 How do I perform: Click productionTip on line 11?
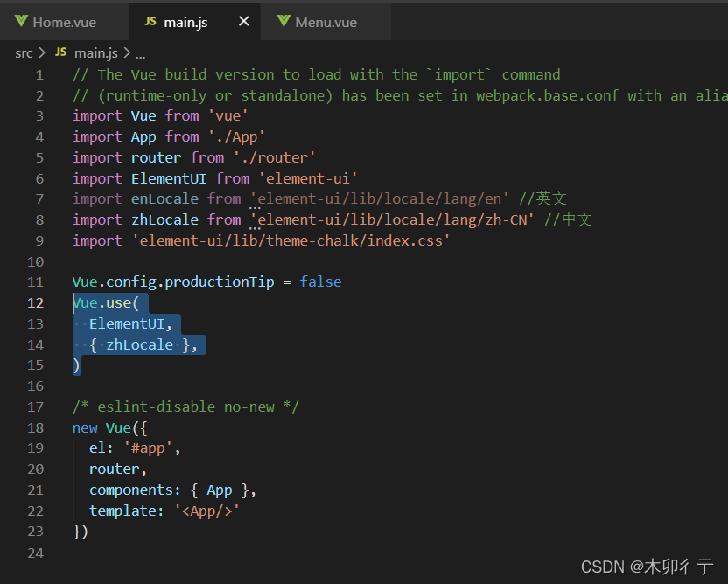click(219, 282)
